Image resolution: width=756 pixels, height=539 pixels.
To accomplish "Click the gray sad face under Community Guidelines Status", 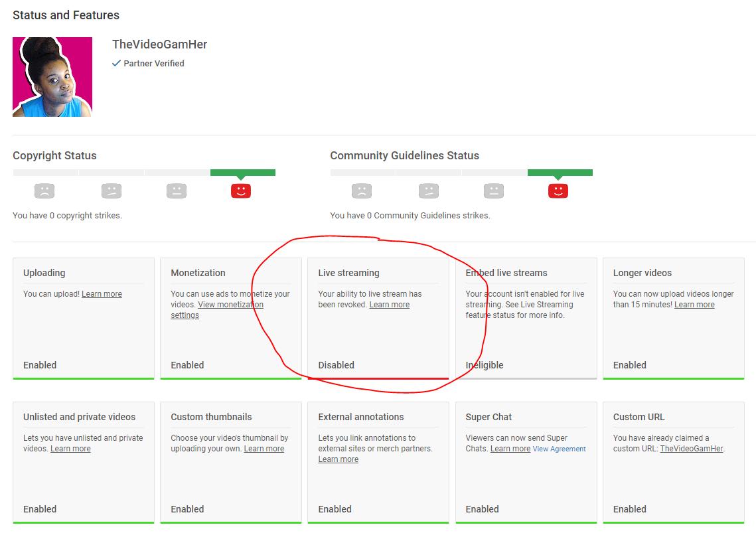I will click(362, 191).
